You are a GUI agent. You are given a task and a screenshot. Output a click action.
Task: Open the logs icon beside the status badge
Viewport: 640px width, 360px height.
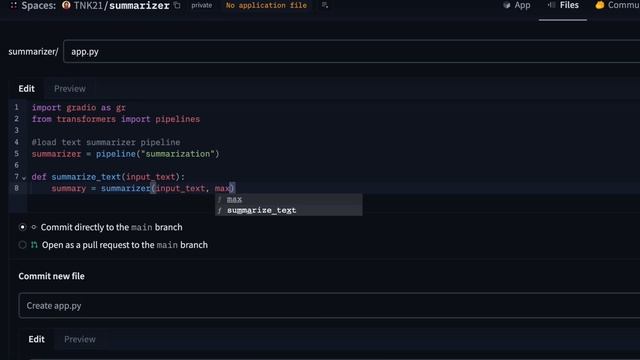(x=325, y=5)
